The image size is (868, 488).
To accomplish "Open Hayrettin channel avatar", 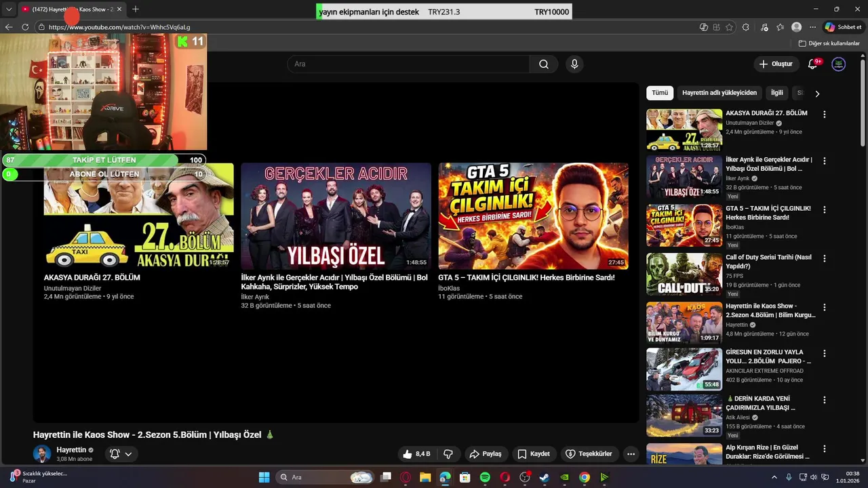I will pos(42,454).
